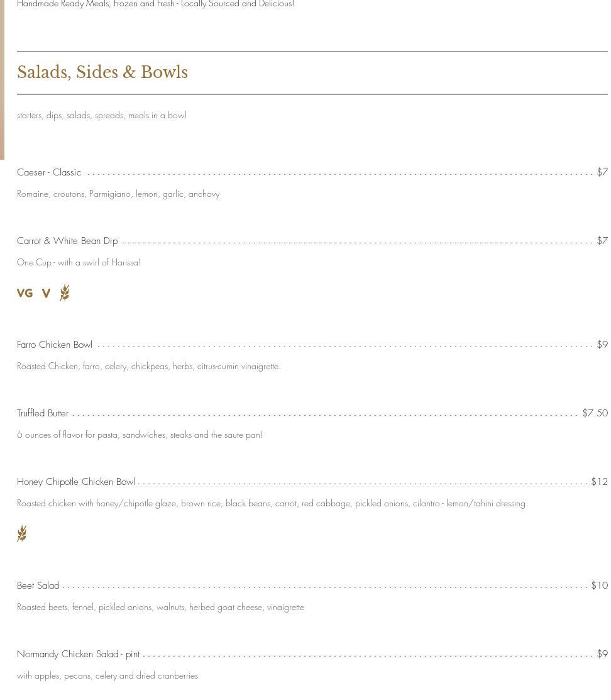611x700 pixels.
Task: Click the $7.50 Truffled Butter price
Action: pos(595,413)
